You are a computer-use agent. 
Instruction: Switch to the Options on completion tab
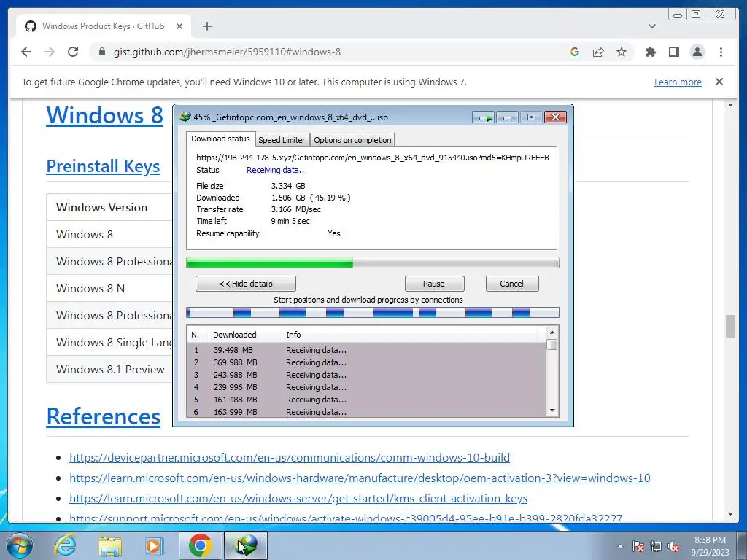pyautogui.click(x=352, y=140)
